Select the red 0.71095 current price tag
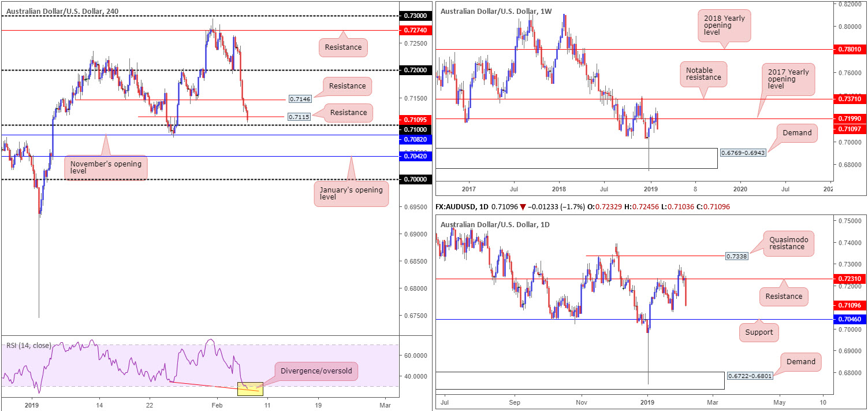Viewport: 868px width, 411px height. pos(415,120)
